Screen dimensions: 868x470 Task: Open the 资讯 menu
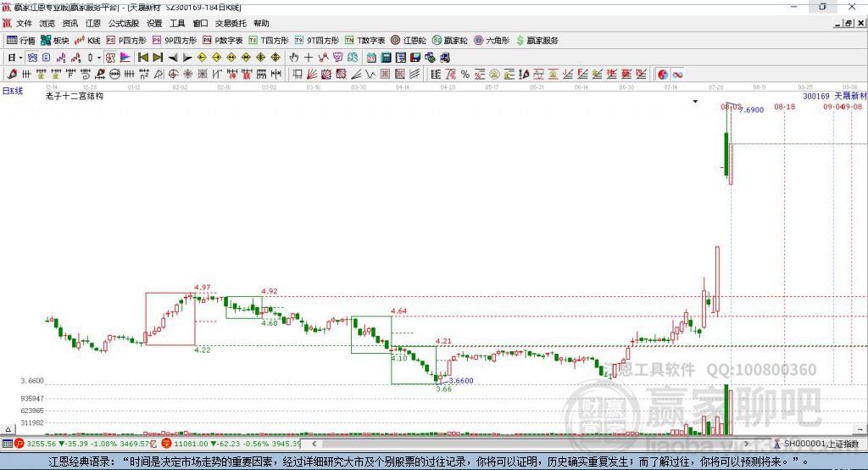pos(70,23)
